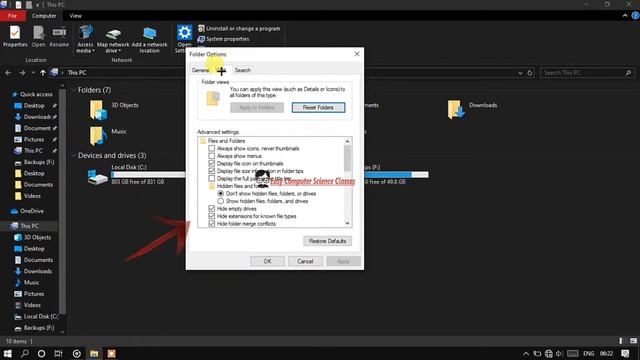
Task: Collapse the Devices and drives (3) group
Action: [74, 156]
